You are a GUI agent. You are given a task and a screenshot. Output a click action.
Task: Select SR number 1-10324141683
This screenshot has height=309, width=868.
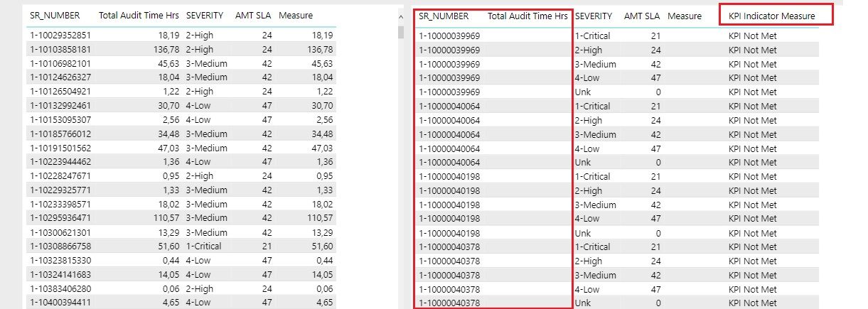tap(60, 274)
